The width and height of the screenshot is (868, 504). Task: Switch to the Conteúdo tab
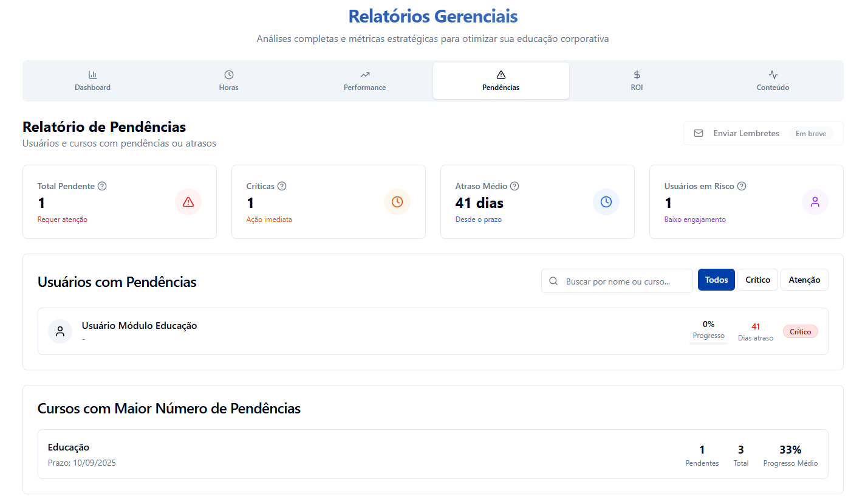pos(773,81)
